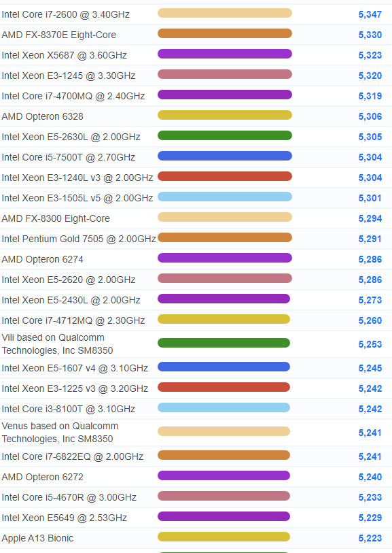Click the blue bar for Core i5-7500T
Screen dimensions: 392x553
point(225,156)
